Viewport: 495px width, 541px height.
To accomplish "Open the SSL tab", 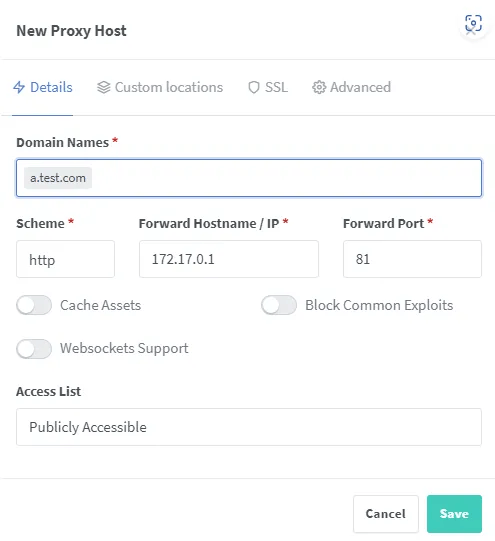I will pyautogui.click(x=268, y=87).
